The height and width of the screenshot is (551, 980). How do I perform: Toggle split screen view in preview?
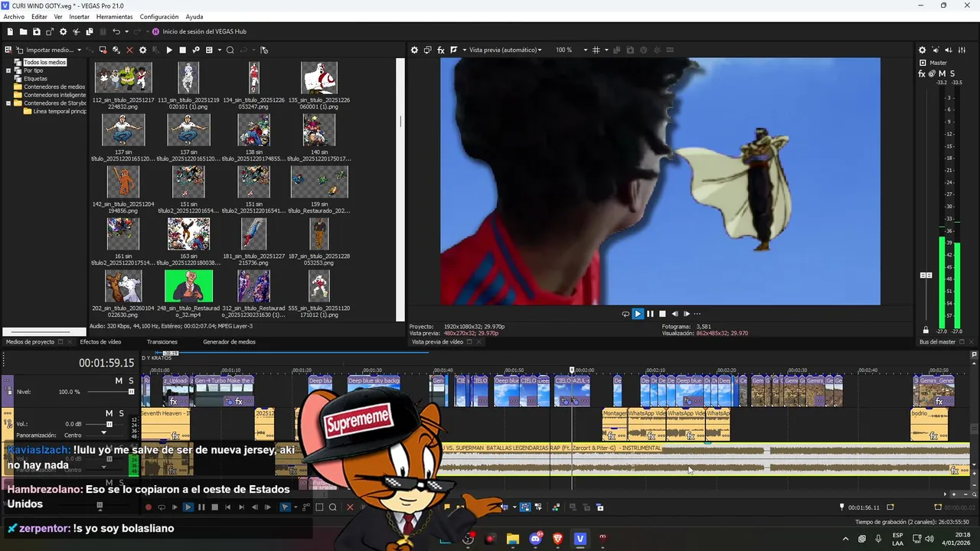[x=454, y=50]
